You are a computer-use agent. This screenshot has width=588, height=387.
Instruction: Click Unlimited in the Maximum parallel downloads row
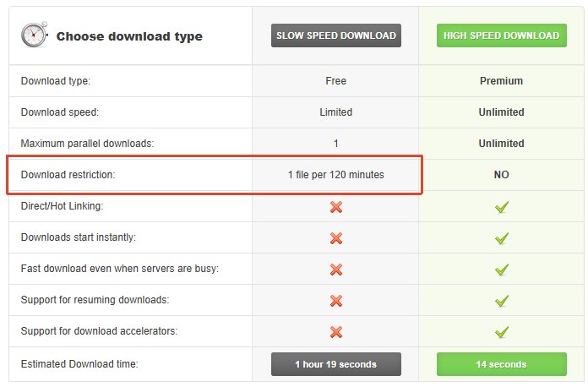point(501,144)
